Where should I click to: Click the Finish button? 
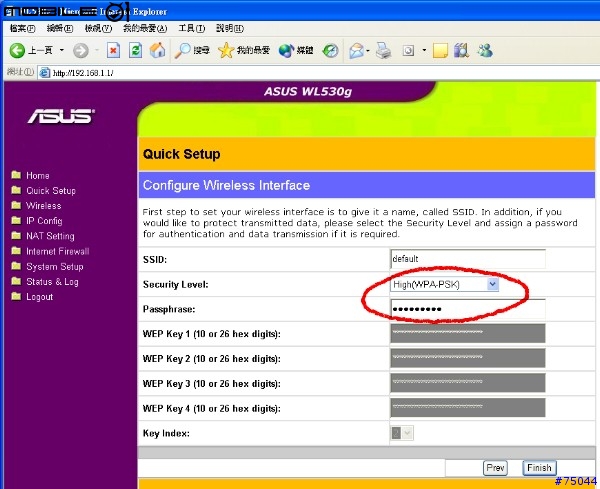tap(539, 468)
